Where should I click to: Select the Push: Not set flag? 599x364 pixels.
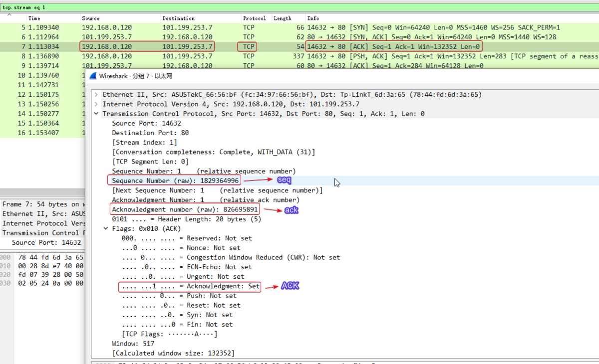coord(179,296)
